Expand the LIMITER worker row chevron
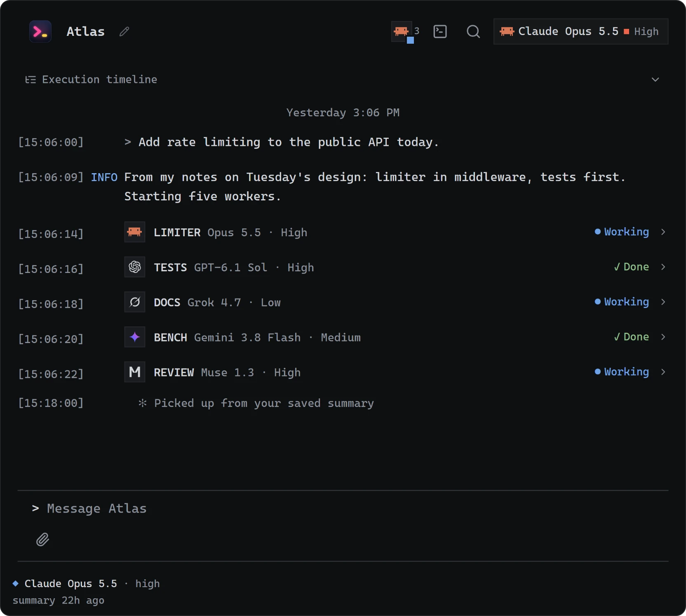 click(x=663, y=232)
